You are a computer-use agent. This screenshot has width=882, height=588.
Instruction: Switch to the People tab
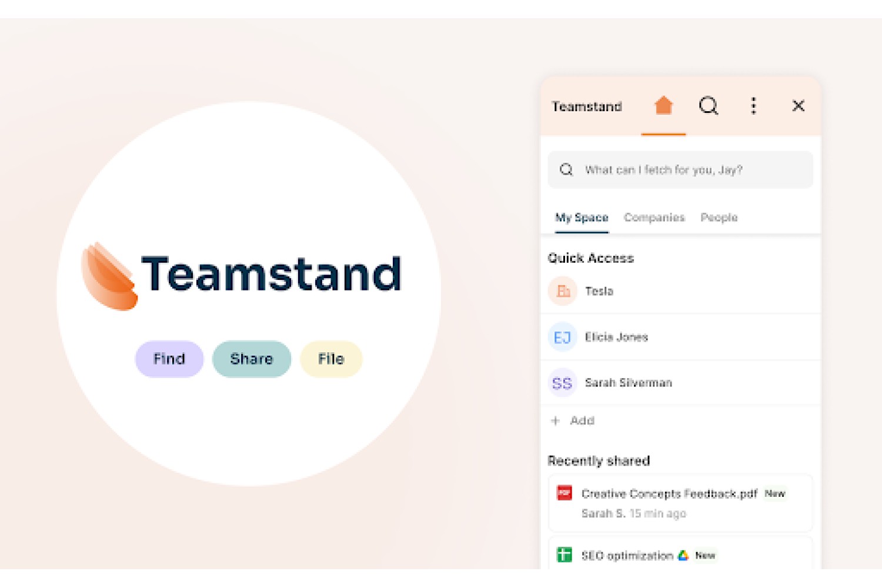pos(719,218)
